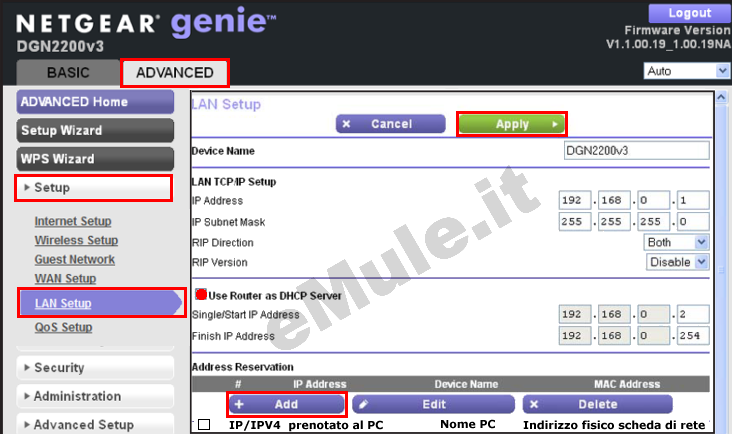
Task: Open the Internet Setup link
Action: [73, 221]
